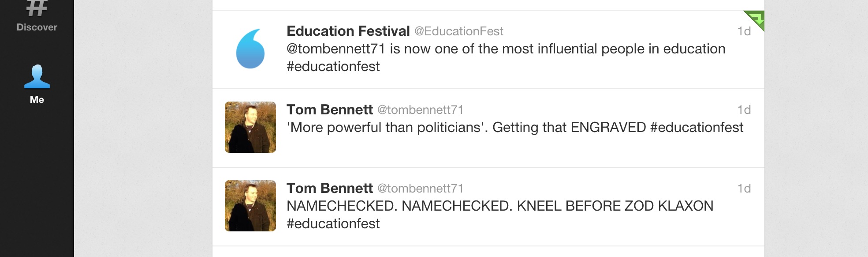Image resolution: width=868 pixels, height=257 pixels.
Task: Open the @EducationFest handle
Action: click(458, 31)
